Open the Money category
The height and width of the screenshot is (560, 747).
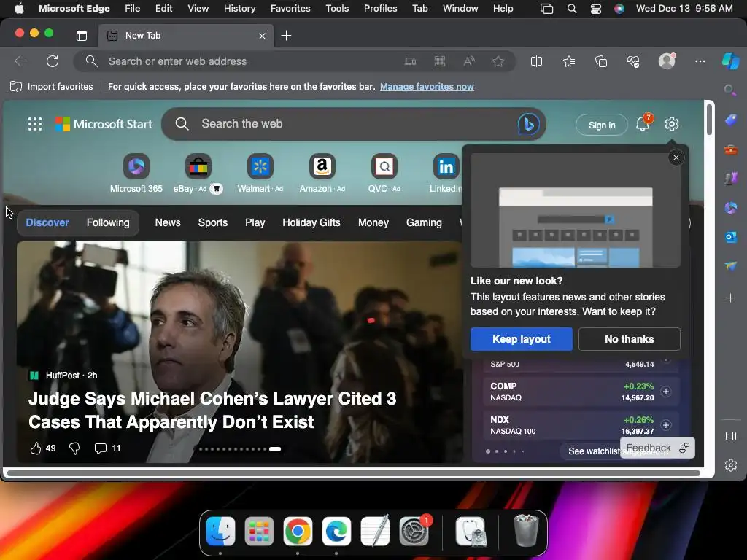(x=373, y=222)
